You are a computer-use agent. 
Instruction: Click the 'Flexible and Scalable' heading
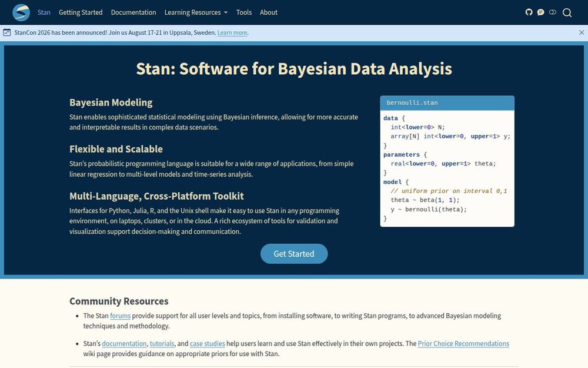coord(116,149)
